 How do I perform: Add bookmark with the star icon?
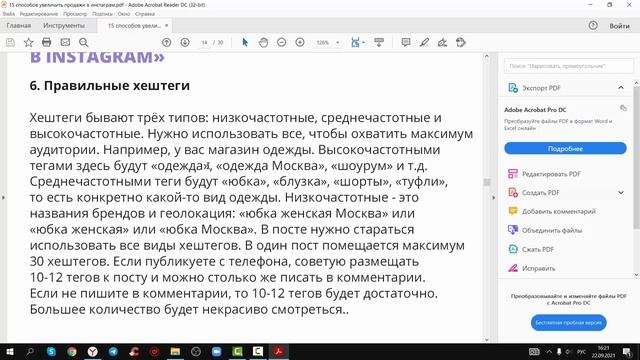click(x=29, y=42)
